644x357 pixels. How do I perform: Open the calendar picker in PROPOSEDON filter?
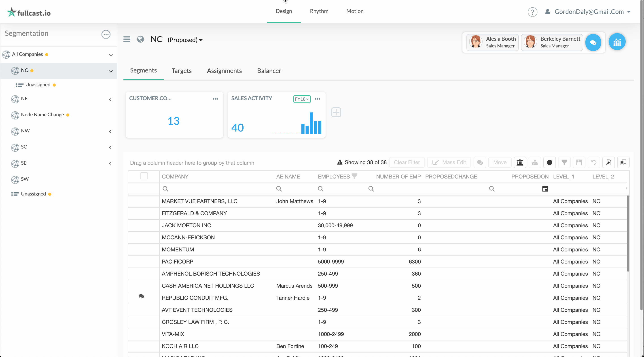pyautogui.click(x=545, y=189)
